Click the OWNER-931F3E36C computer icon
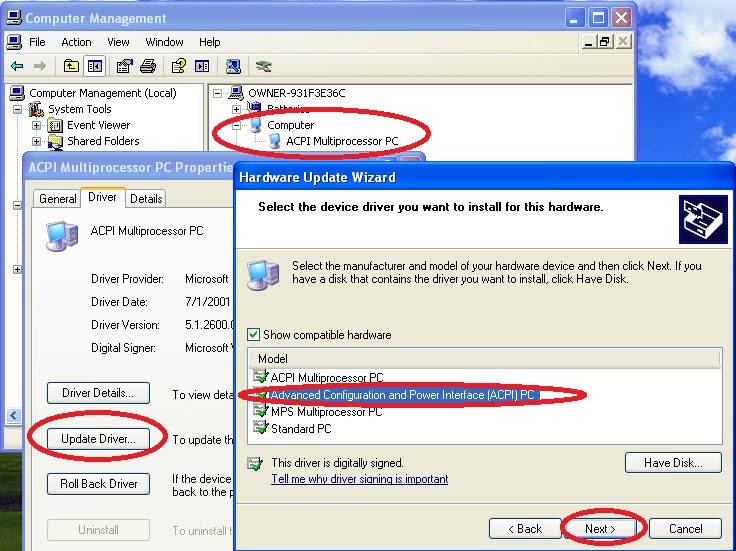The width and height of the screenshot is (736, 551). (236, 93)
